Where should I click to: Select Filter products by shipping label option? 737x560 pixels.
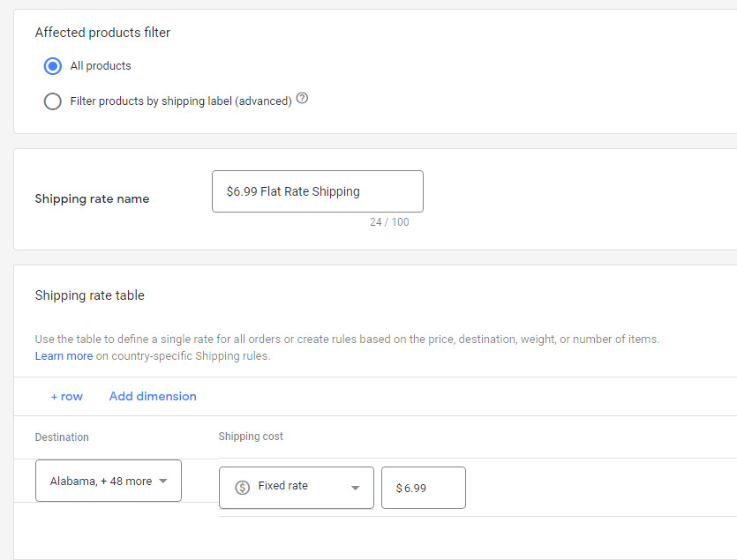click(52, 101)
